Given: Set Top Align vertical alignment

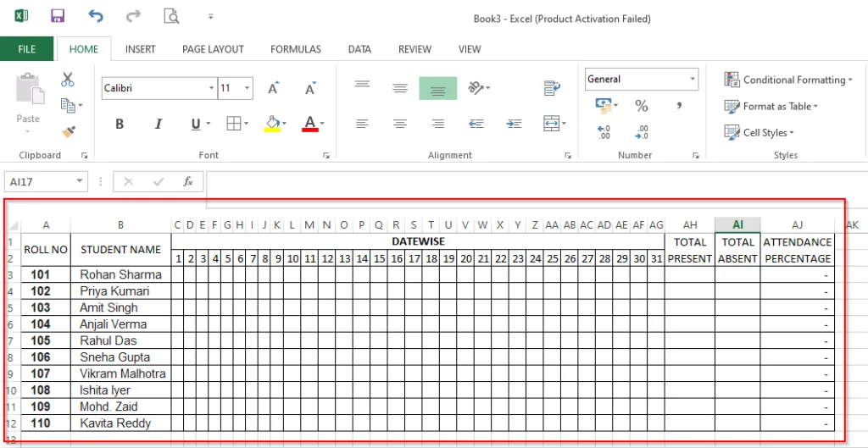Looking at the screenshot, I should [x=362, y=86].
